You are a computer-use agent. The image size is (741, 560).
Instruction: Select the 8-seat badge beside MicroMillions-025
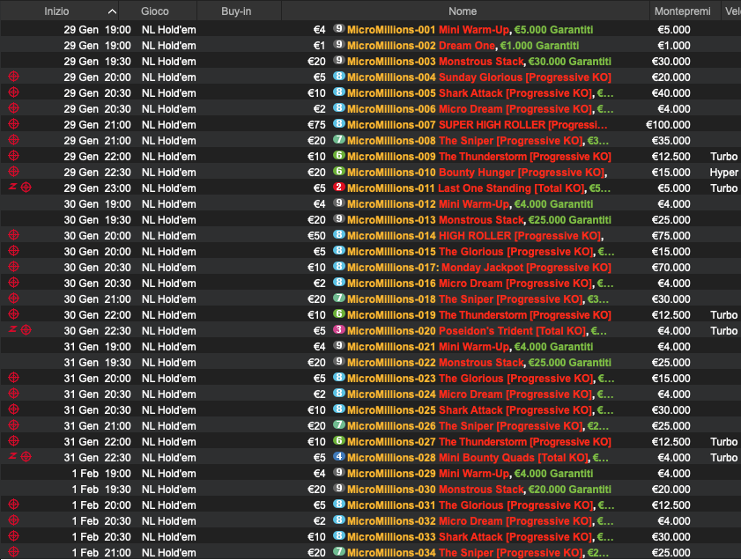coord(338,409)
